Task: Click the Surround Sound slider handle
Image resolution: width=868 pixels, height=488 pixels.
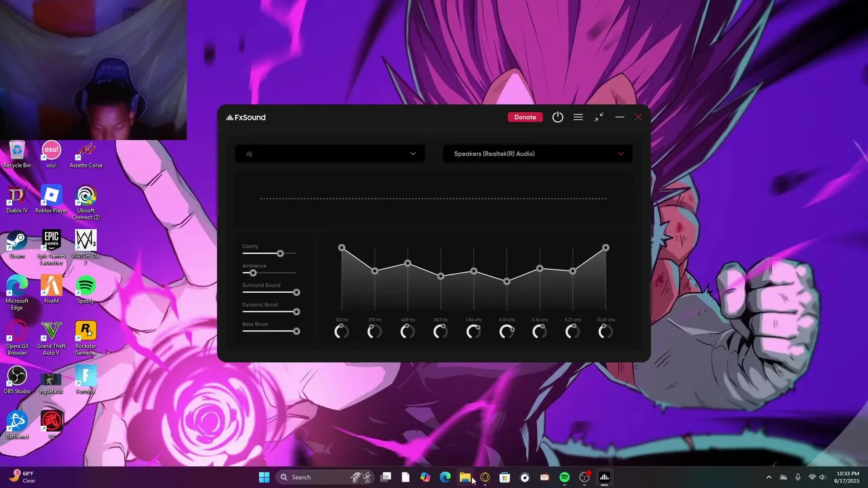Action: pyautogui.click(x=296, y=292)
